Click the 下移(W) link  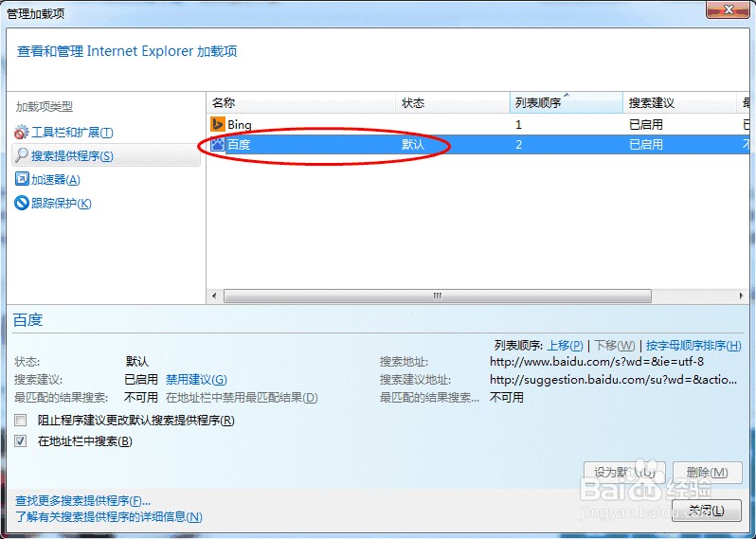(614, 345)
